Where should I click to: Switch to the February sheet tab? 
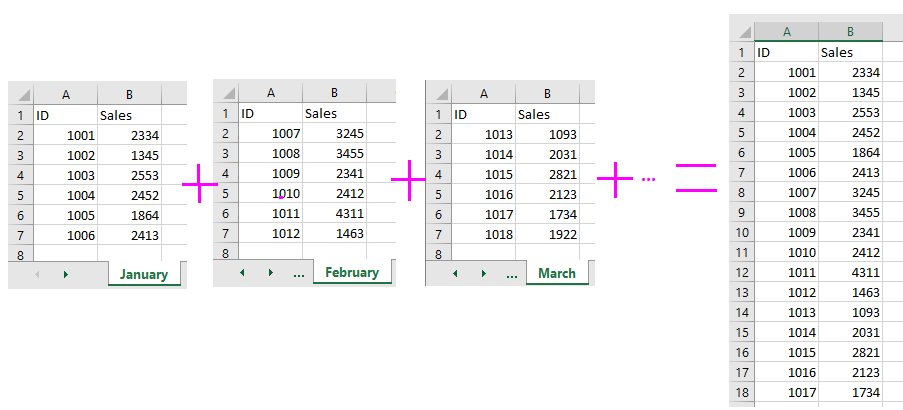[x=352, y=272]
